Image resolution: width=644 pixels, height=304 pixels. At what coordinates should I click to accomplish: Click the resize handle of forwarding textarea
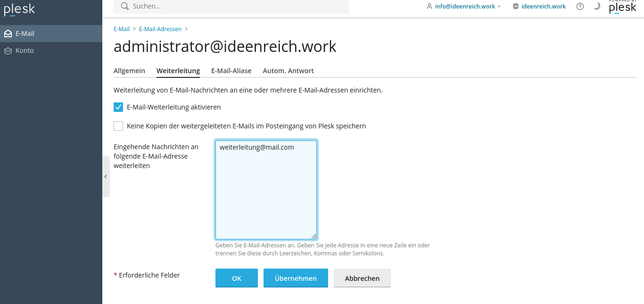(x=314, y=236)
